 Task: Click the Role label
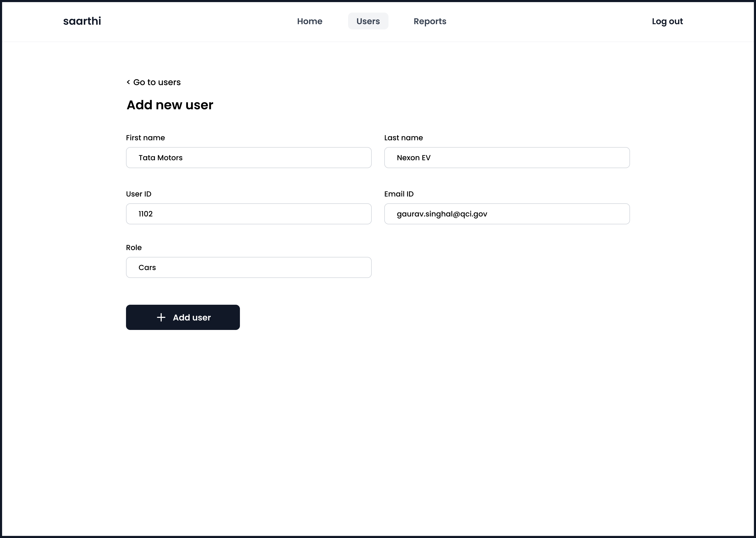tap(134, 248)
